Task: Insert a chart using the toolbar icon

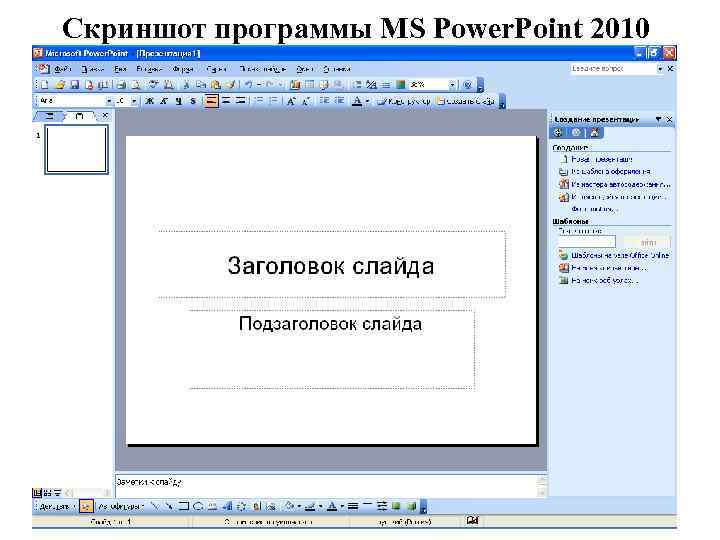Action: [x=295, y=85]
